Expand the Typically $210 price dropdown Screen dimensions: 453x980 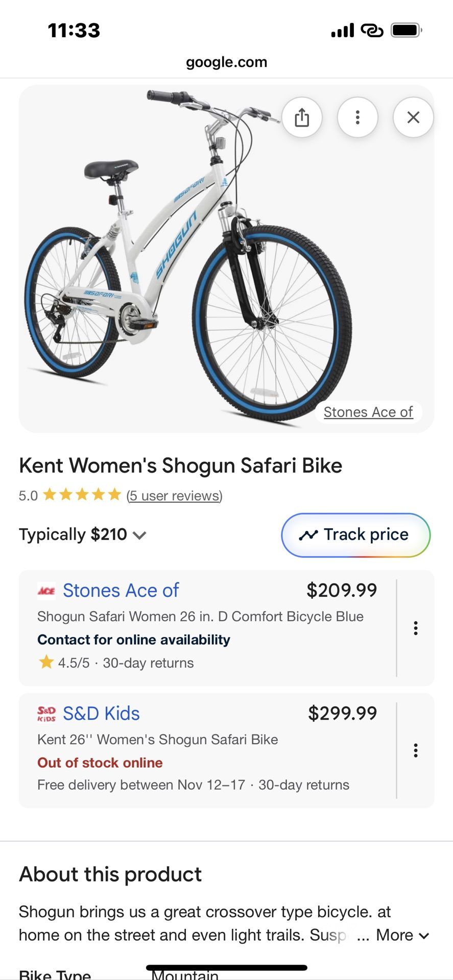pyautogui.click(x=139, y=535)
